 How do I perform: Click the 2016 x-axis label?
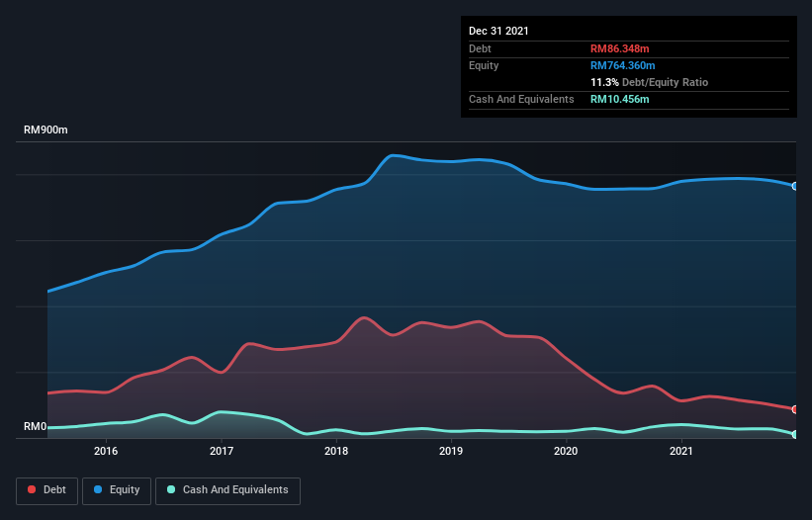(106, 451)
